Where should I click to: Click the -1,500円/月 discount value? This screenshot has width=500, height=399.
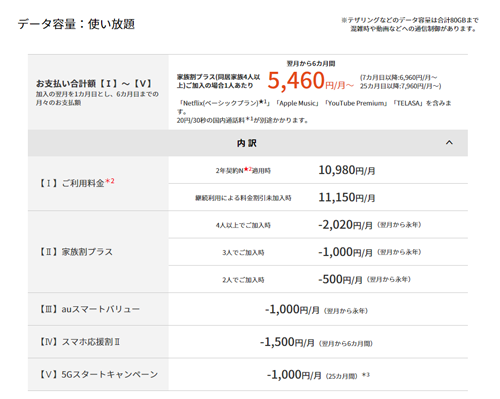coord(287,343)
